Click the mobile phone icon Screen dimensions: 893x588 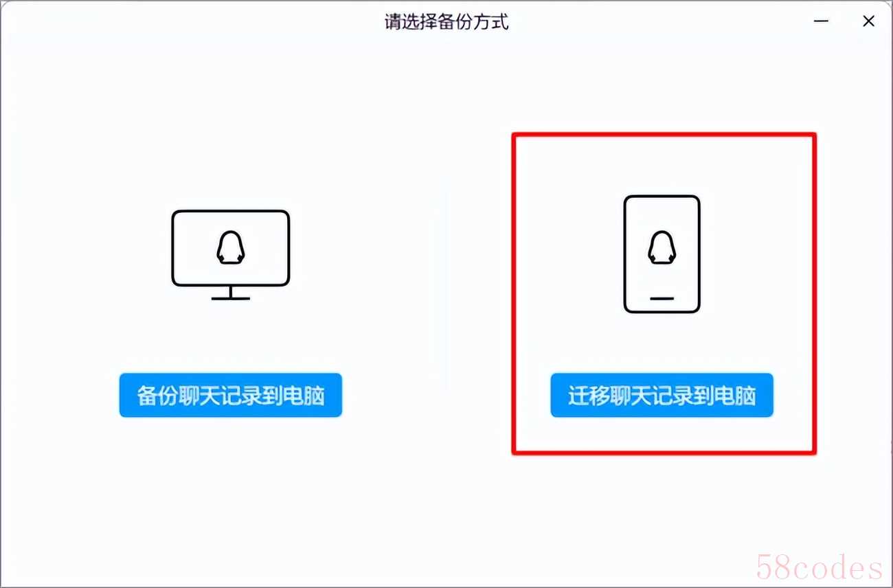point(662,254)
